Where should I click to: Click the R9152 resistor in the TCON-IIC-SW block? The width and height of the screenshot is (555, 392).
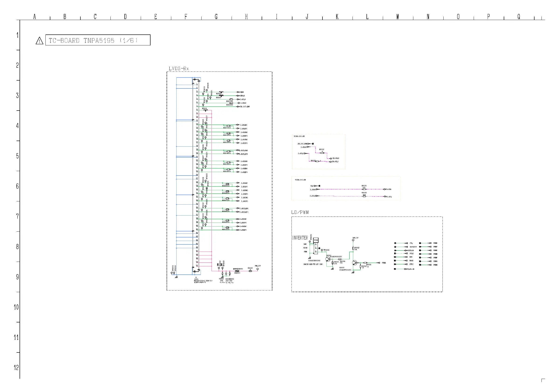(x=322, y=153)
